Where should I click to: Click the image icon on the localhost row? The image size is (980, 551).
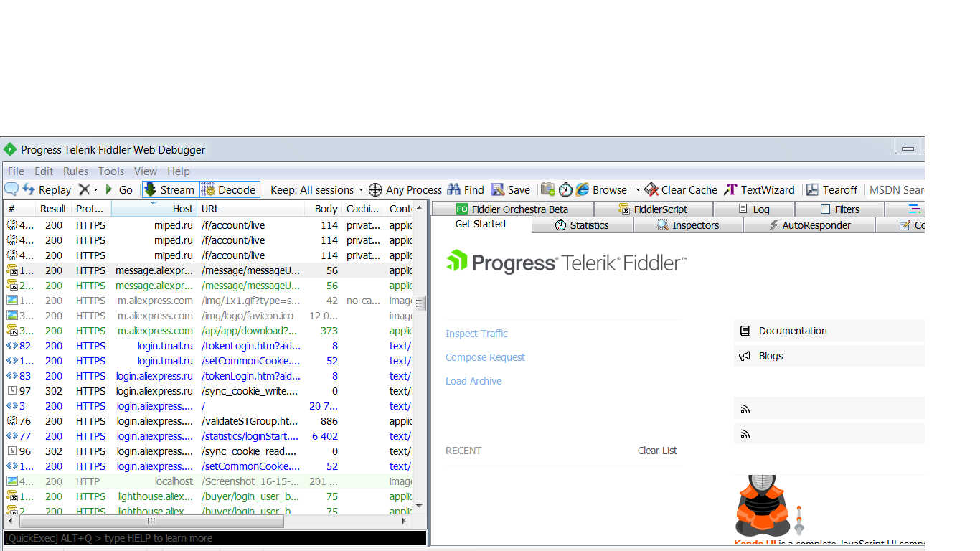click(12, 481)
